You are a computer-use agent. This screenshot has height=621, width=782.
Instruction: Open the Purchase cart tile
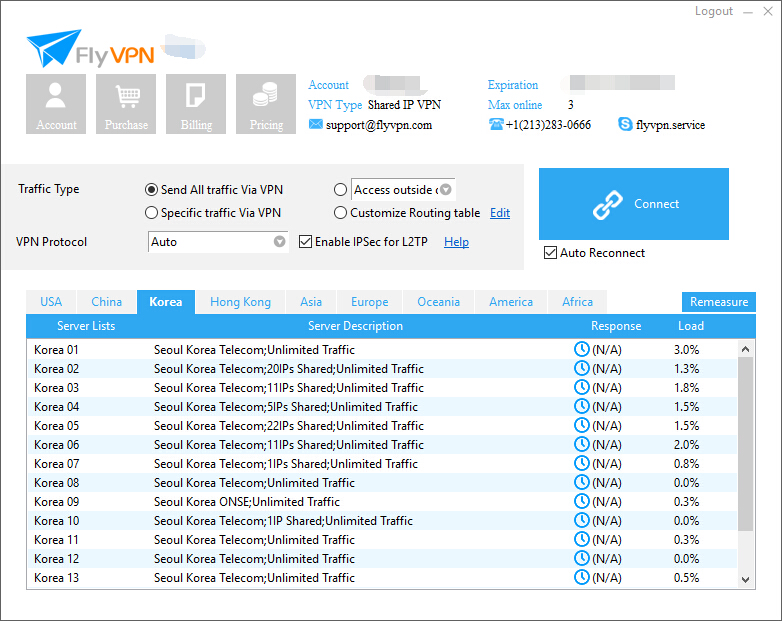126,104
